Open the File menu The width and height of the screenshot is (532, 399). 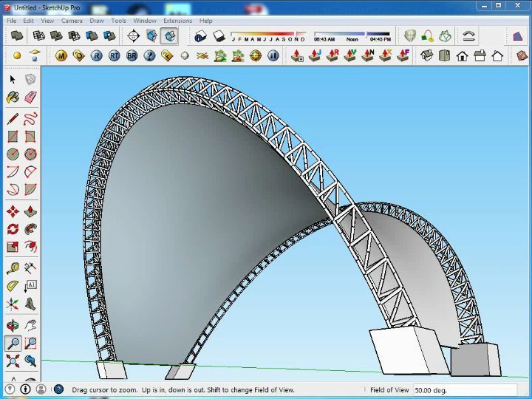(12, 21)
